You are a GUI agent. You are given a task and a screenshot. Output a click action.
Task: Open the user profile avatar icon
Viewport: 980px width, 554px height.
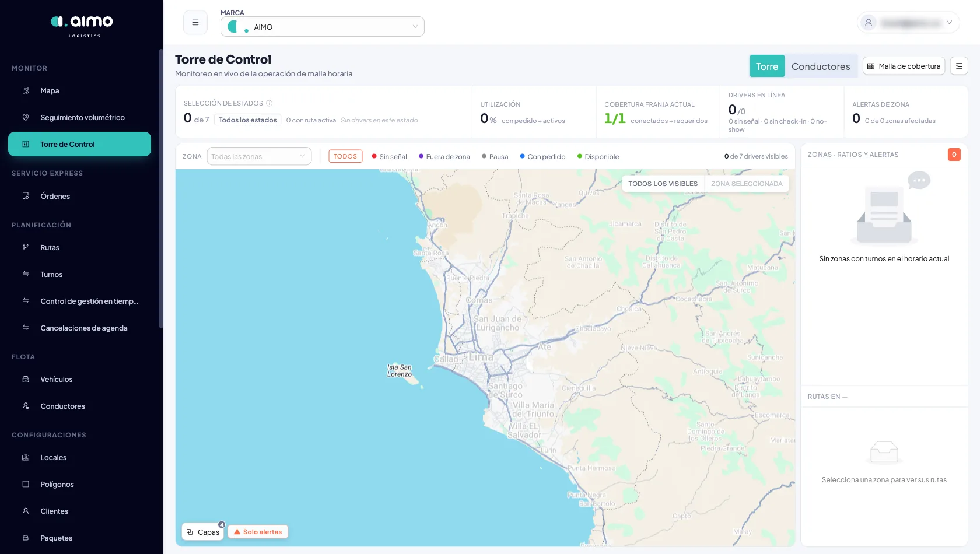pyautogui.click(x=869, y=23)
